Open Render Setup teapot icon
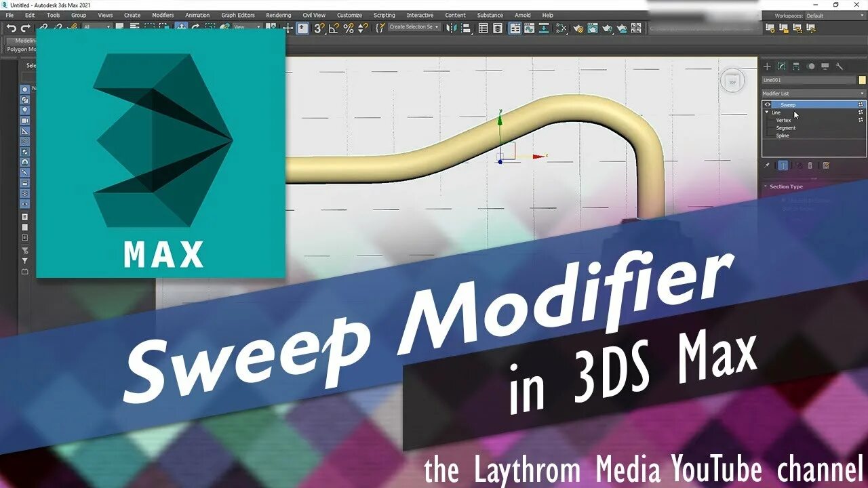The height and width of the screenshot is (488, 868). click(578, 28)
